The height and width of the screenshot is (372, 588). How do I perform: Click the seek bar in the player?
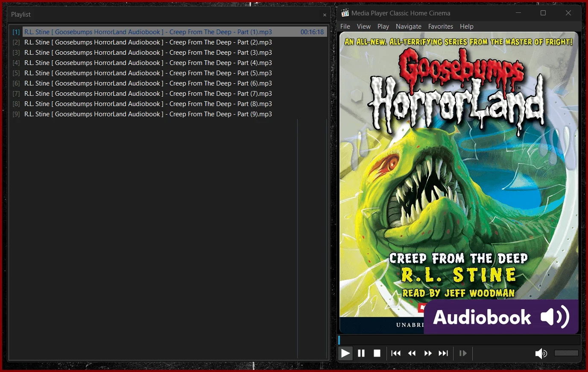click(459, 340)
